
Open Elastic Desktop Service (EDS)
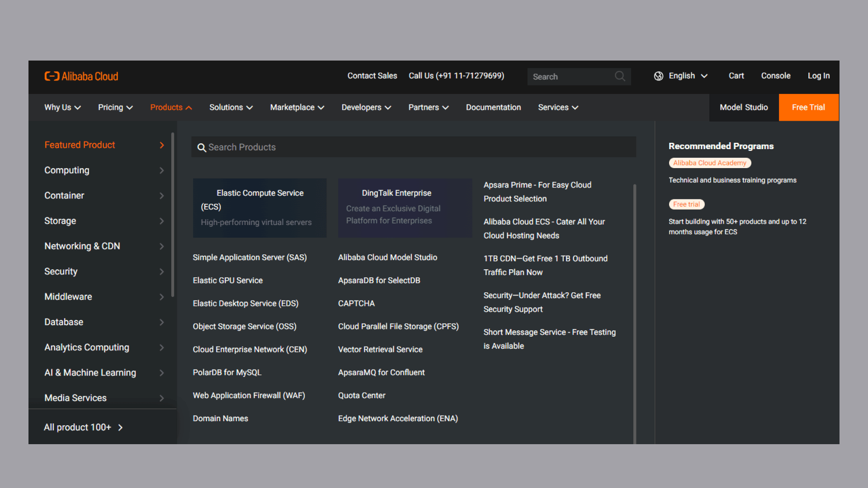pos(245,304)
